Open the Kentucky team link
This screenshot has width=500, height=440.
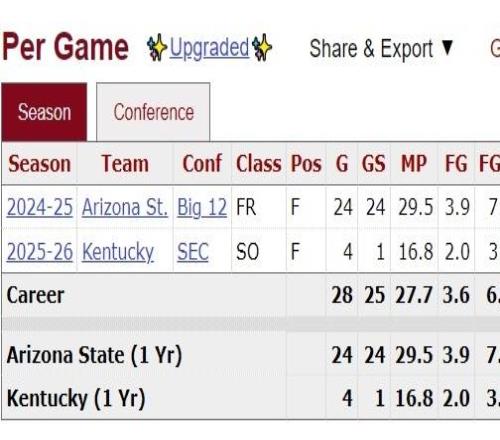[x=118, y=252]
